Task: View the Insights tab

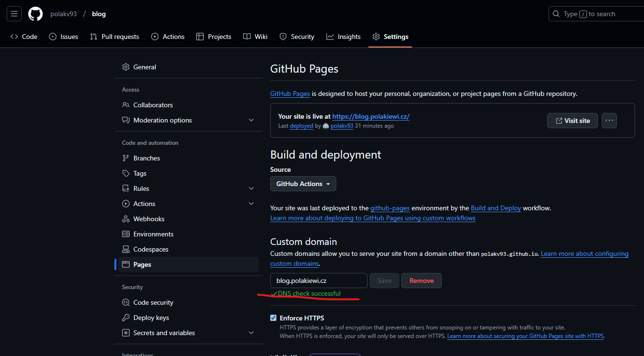Action: [x=343, y=37]
